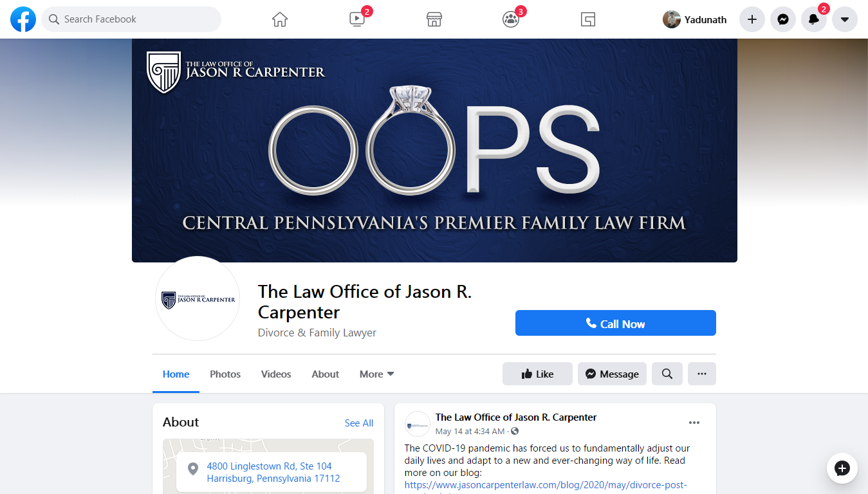
Task: Open the Watch videos icon
Action: coord(357,19)
